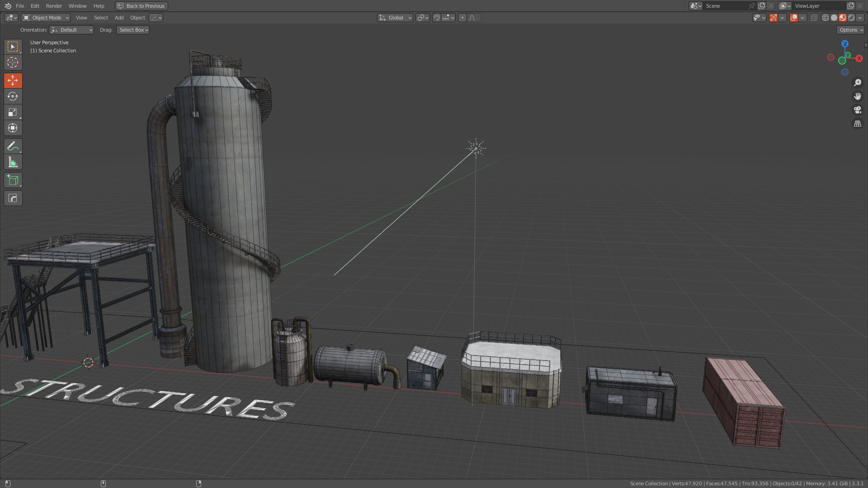Viewport: 868px width, 488px height.
Task: Open the viewport Options popover
Action: [x=850, y=30]
